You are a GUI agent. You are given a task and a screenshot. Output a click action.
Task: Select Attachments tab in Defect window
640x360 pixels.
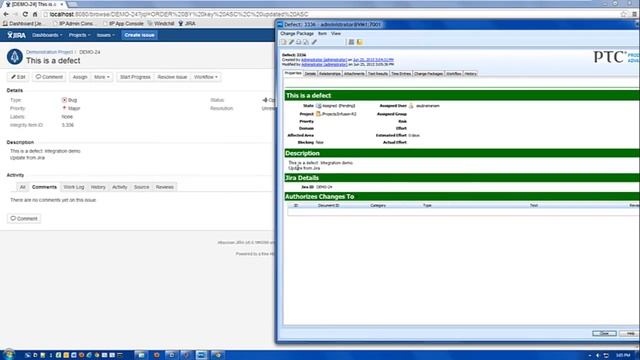pos(354,74)
